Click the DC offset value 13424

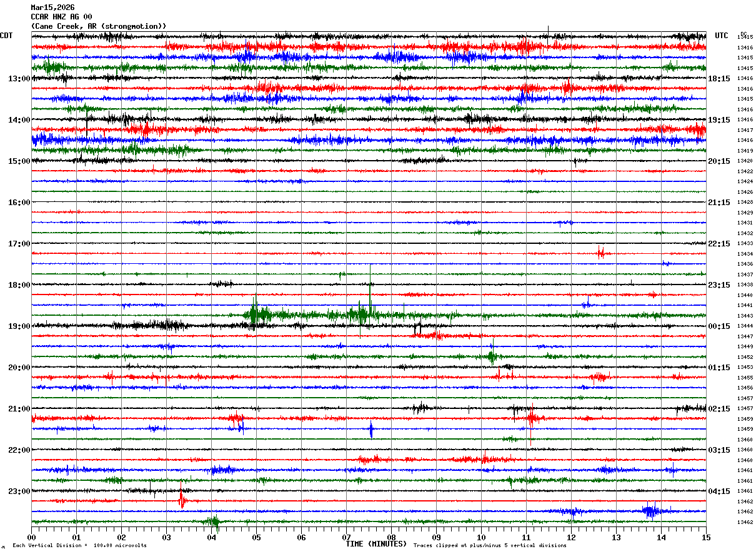(x=745, y=182)
